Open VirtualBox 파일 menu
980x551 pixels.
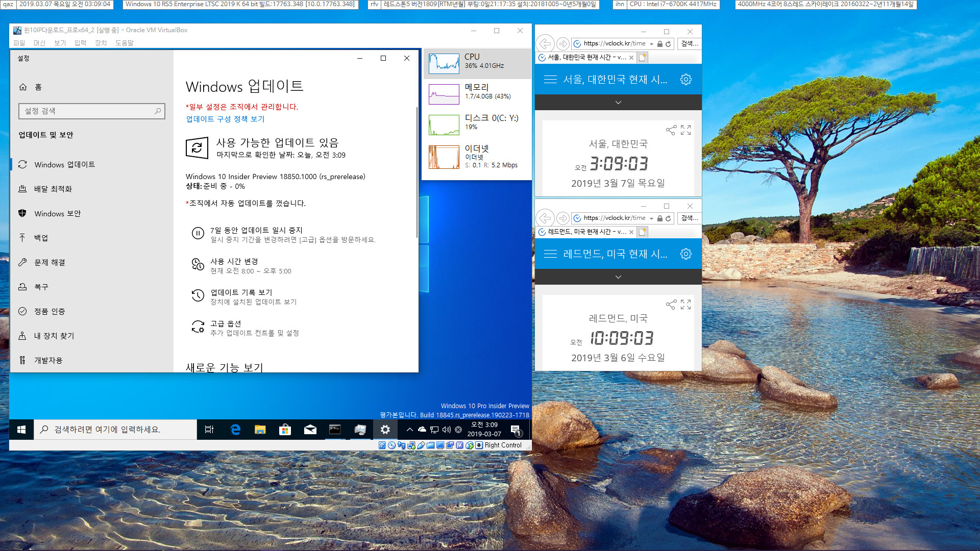click(x=19, y=43)
